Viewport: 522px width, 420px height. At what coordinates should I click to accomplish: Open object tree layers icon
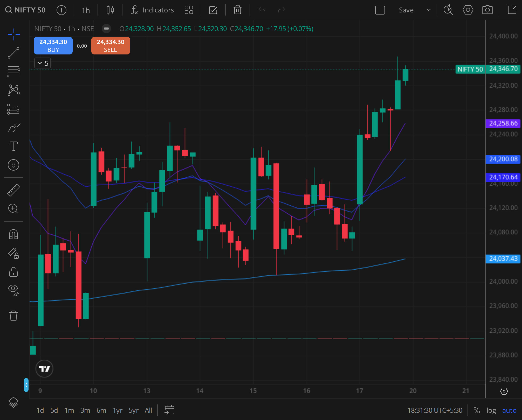point(13,402)
